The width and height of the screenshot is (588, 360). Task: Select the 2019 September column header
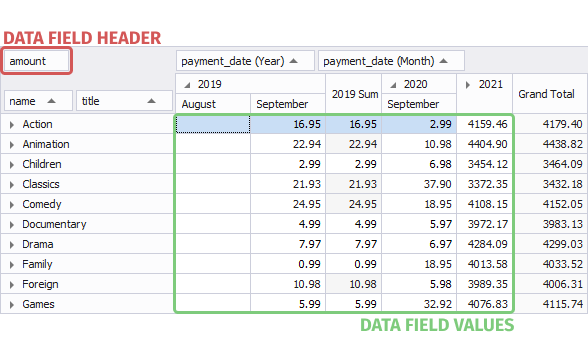tap(288, 104)
